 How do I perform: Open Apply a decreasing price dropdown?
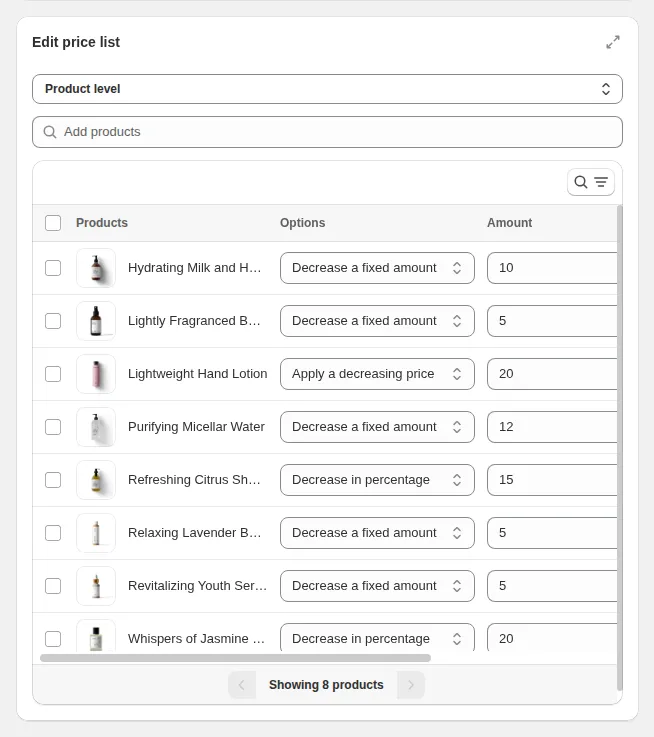coord(377,374)
